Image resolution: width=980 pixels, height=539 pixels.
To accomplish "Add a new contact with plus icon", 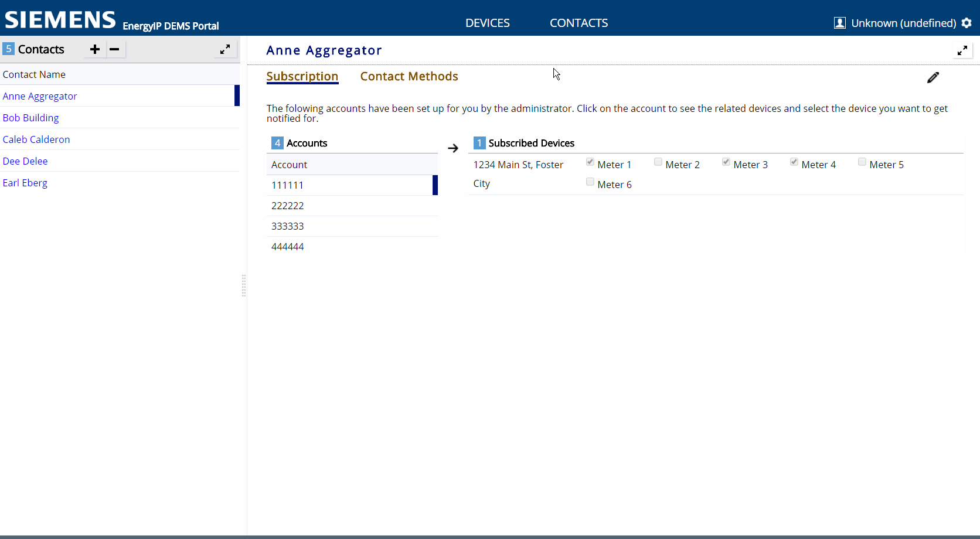I will point(95,49).
